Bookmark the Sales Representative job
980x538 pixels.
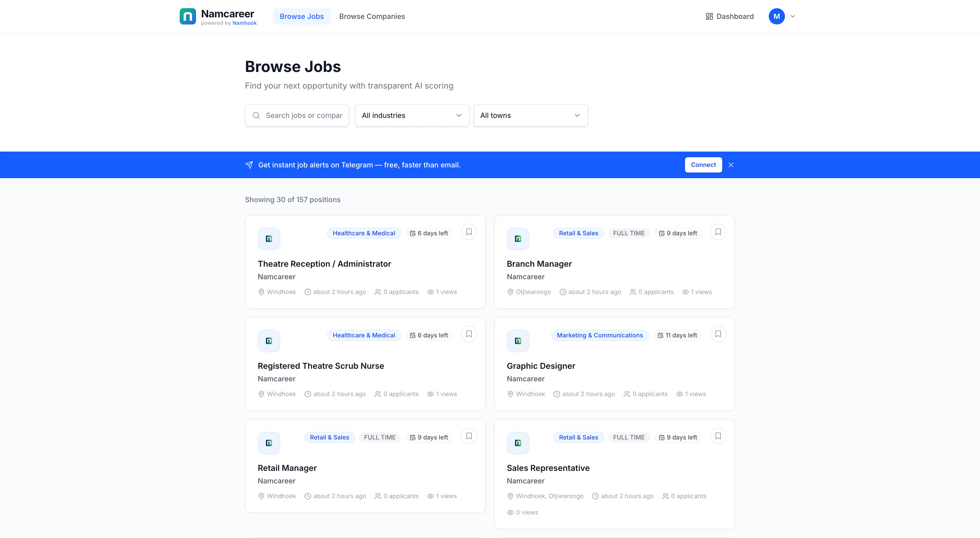(x=718, y=436)
